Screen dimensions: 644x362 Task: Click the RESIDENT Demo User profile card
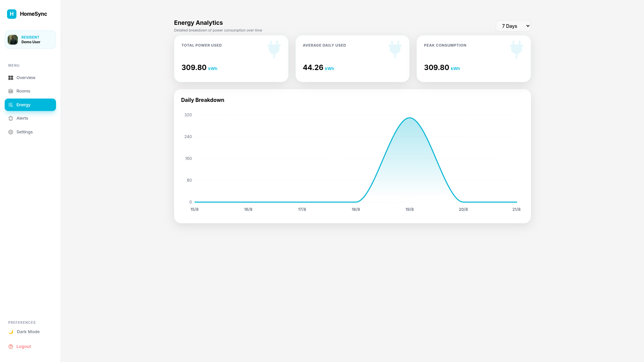(30, 40)
